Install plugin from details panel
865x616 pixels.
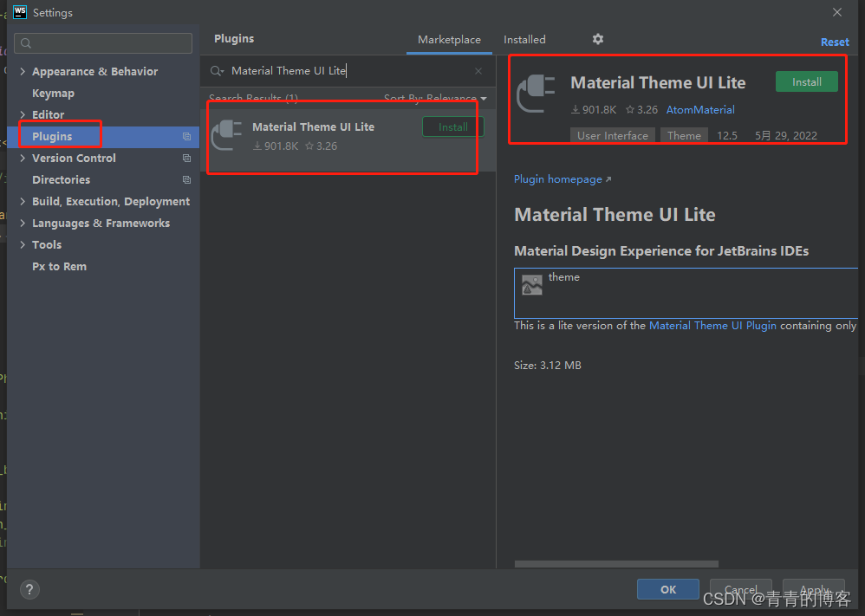[x=807, y=81]
